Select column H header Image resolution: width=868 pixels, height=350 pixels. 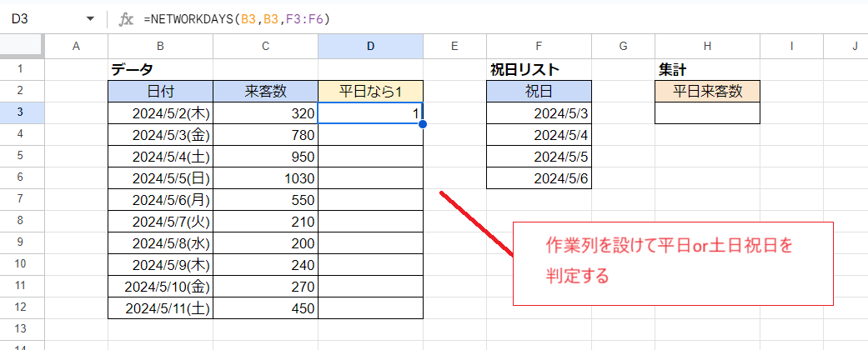[707, 47]
